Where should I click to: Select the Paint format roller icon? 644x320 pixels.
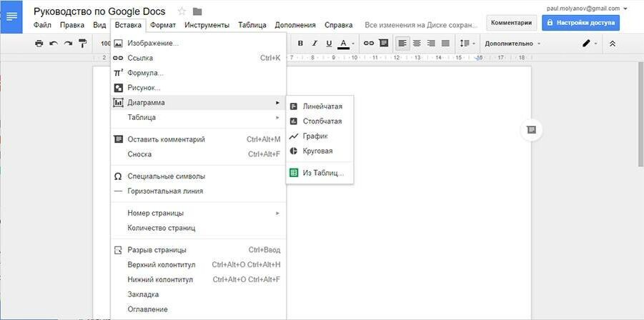83,43
